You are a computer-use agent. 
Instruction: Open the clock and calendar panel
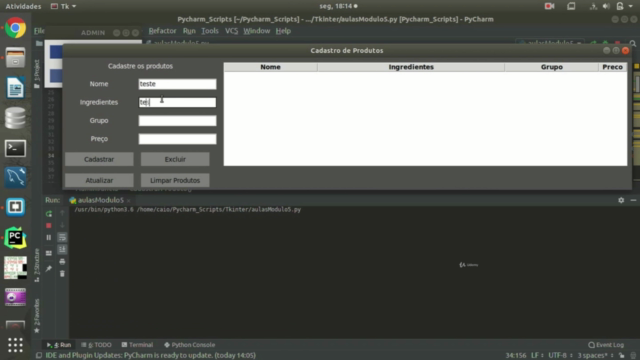338,6
